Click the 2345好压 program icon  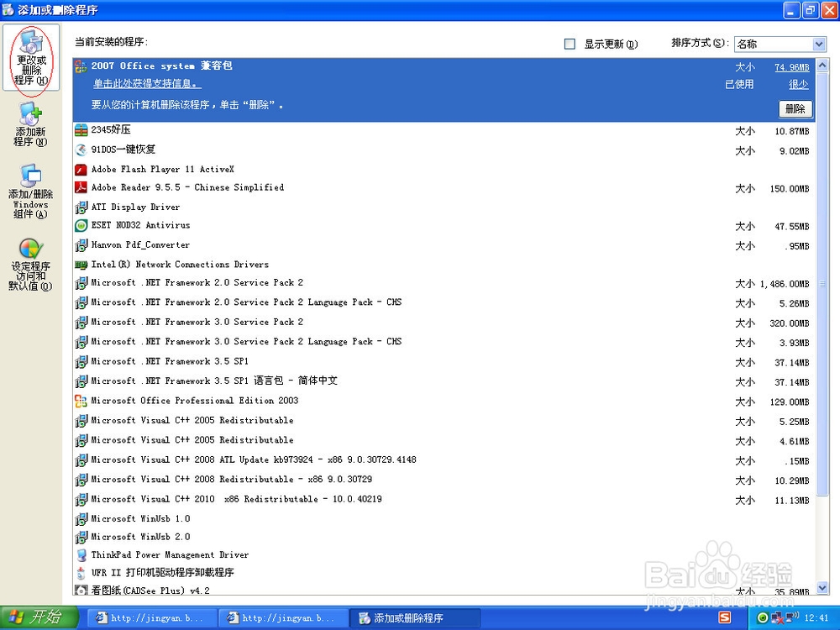coord(81,130)
